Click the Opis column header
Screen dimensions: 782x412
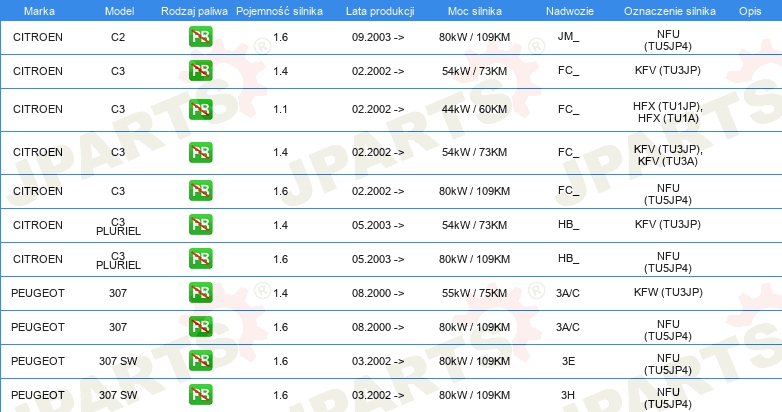click(750, 11)
